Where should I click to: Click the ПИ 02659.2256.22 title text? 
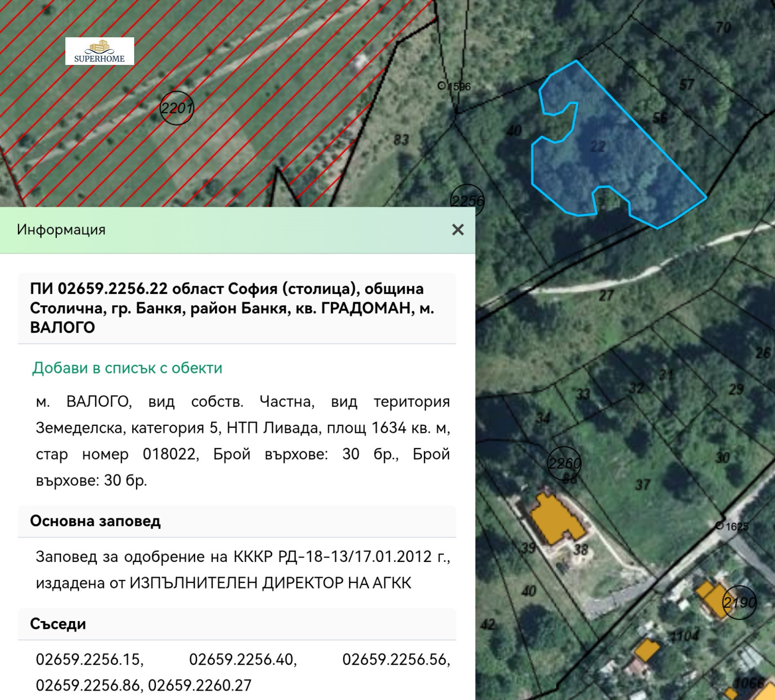coord(232,308)
